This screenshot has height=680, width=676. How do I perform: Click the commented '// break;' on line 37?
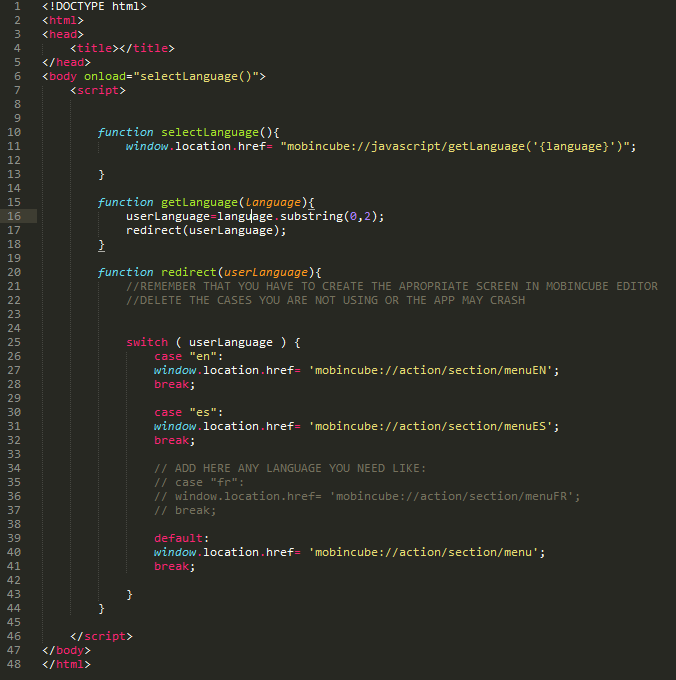pyautogui.click(x=185, y=510)
